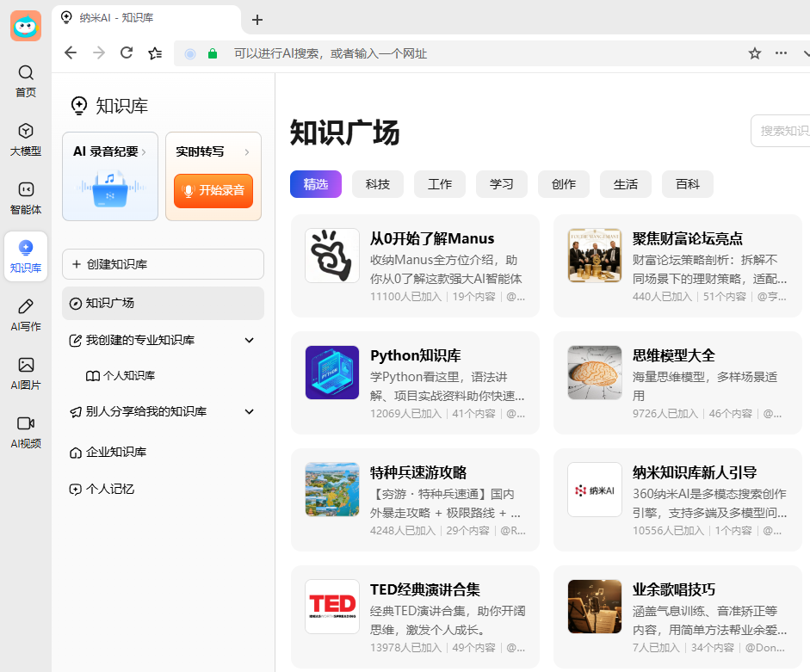This screenshot has width=810, height=672.
Task: Collapse 我创建的专业知识库 section
Action: click(250, 341)
